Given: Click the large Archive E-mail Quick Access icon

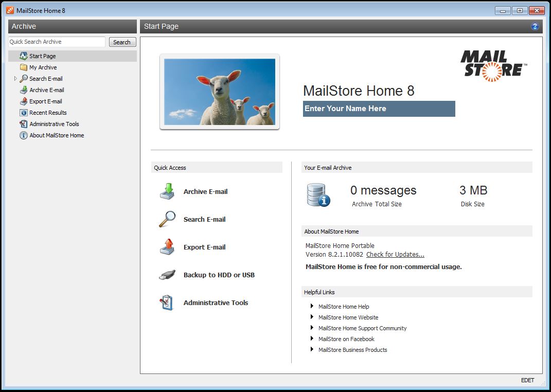Looking at the screenshot, I should (167, 191).
